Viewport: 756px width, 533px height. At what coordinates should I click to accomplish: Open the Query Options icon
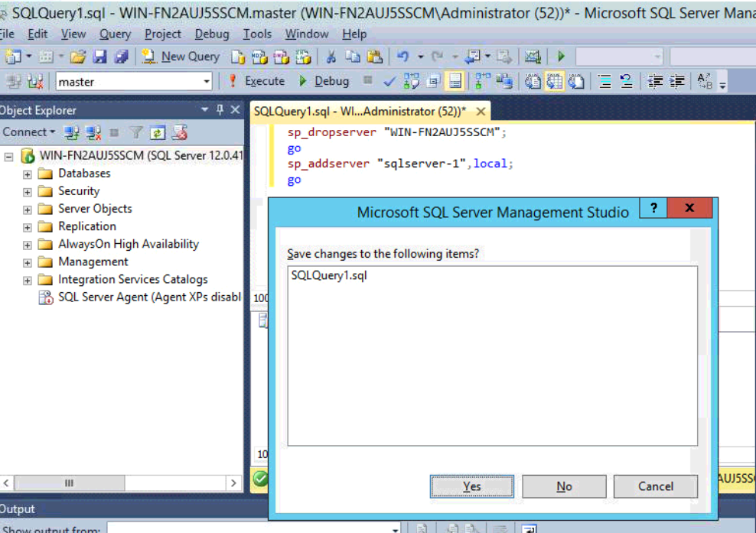[x=433, y=82]
